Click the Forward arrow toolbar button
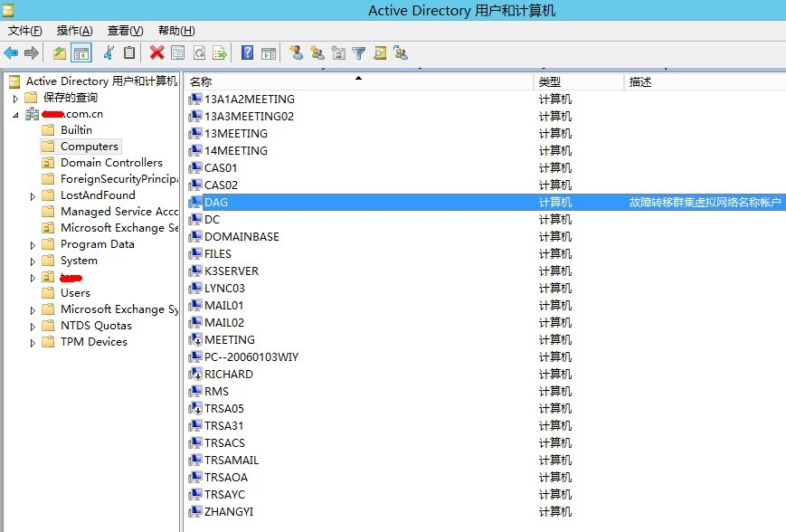The image size is (786, 532). (x=32, y=52)
